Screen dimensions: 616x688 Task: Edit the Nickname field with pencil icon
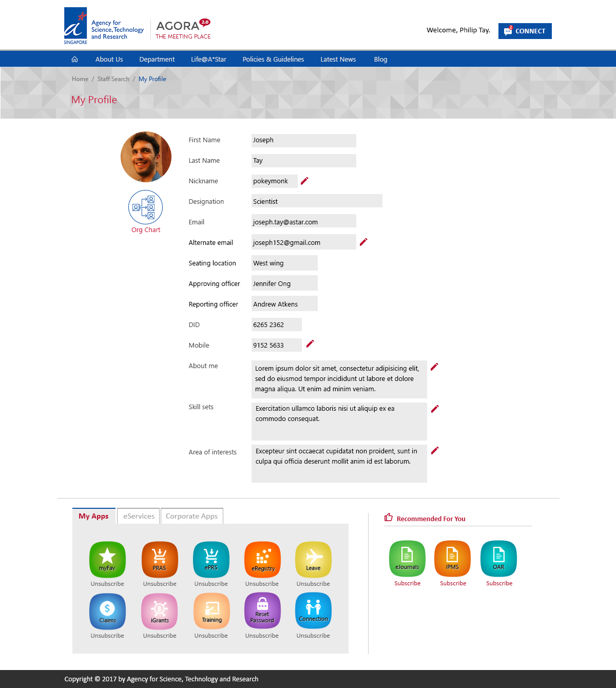pyautogui.click(x=304, y=181)
